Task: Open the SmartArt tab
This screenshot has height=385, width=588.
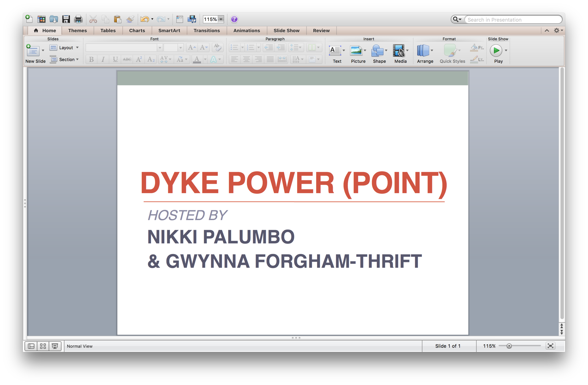Action: (169, 31)
